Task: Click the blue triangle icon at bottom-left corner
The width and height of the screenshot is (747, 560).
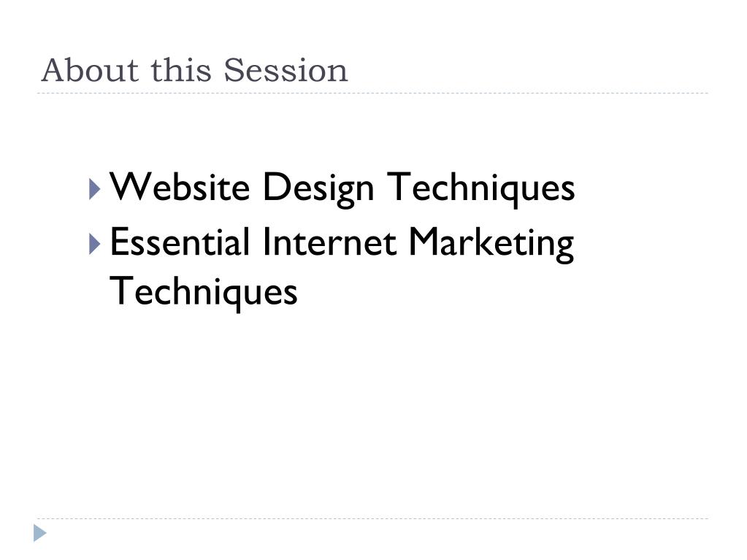Action: [x=40, y=533]
